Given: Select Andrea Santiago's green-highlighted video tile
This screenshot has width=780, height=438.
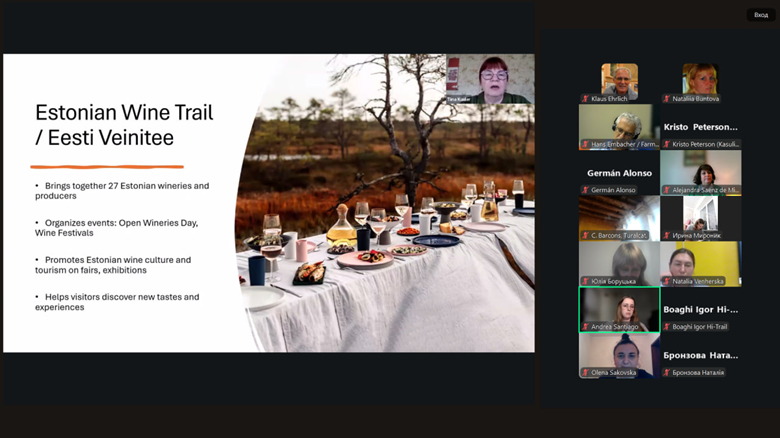Looking at the screenshot, I should coord(619,310).
